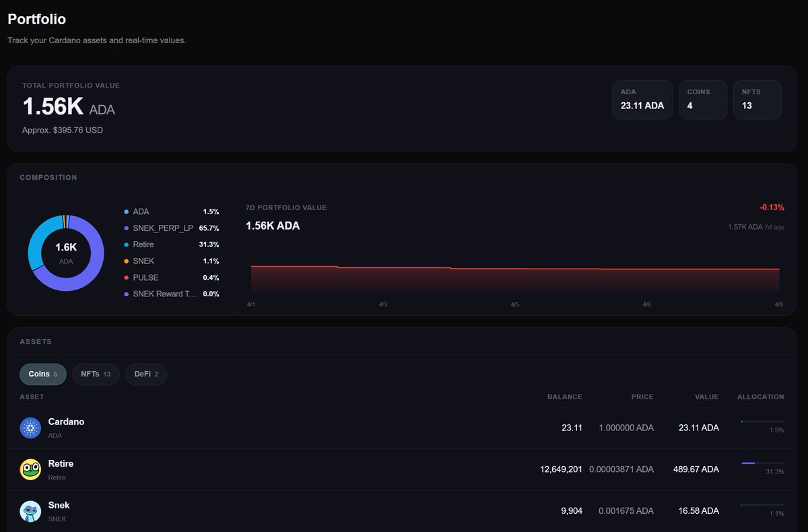The width and height of the screenshot is (808, 532).
Task: Click the -0.13% change indicator
Action: (772, 207)
